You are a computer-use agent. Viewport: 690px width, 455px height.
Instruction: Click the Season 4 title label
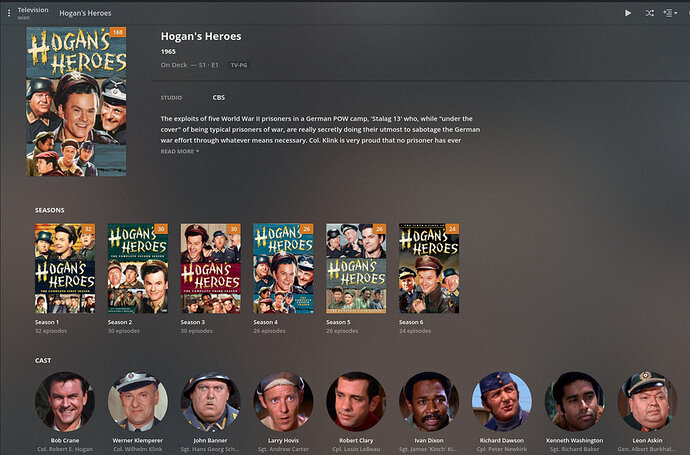tap(265, 322)
